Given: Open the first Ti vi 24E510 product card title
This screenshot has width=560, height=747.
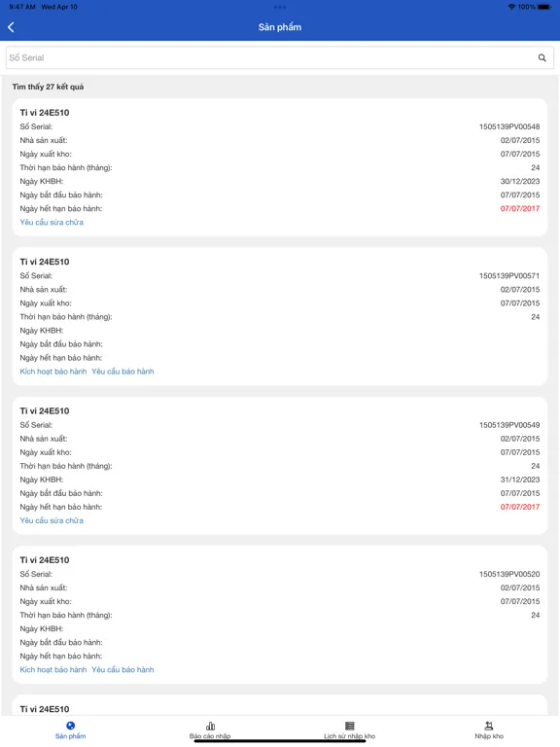Looking at the screenshot, I should tap(45, 113).
